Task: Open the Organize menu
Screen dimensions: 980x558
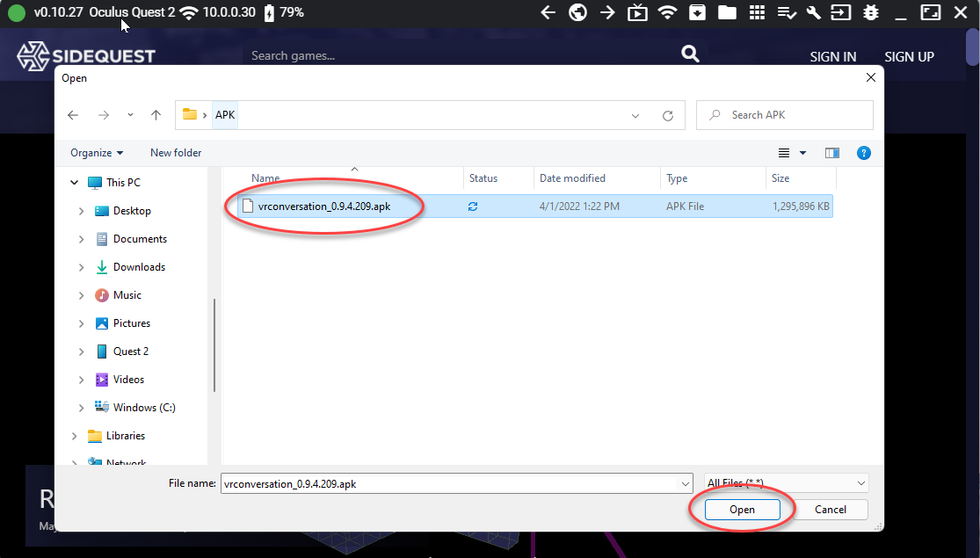Action: (x=97, y=153)
